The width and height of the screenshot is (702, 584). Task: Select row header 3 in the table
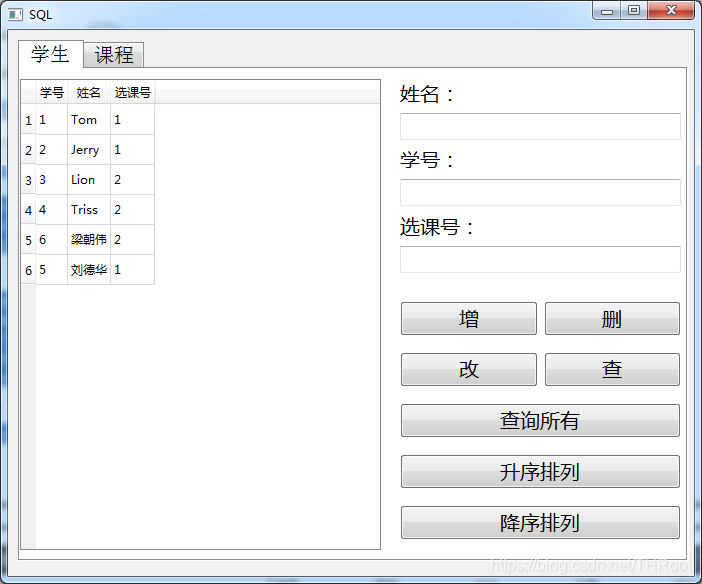(28, 180)
